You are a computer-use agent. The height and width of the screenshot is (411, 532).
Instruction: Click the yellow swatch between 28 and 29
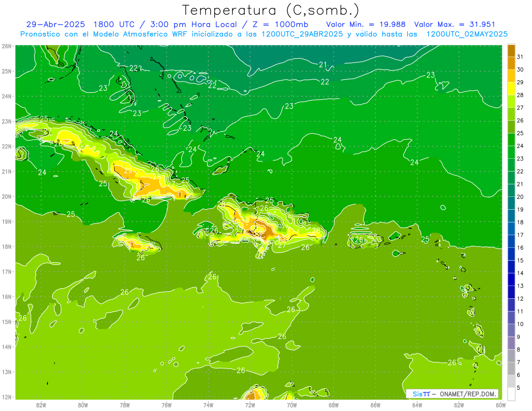click(511, 89)
